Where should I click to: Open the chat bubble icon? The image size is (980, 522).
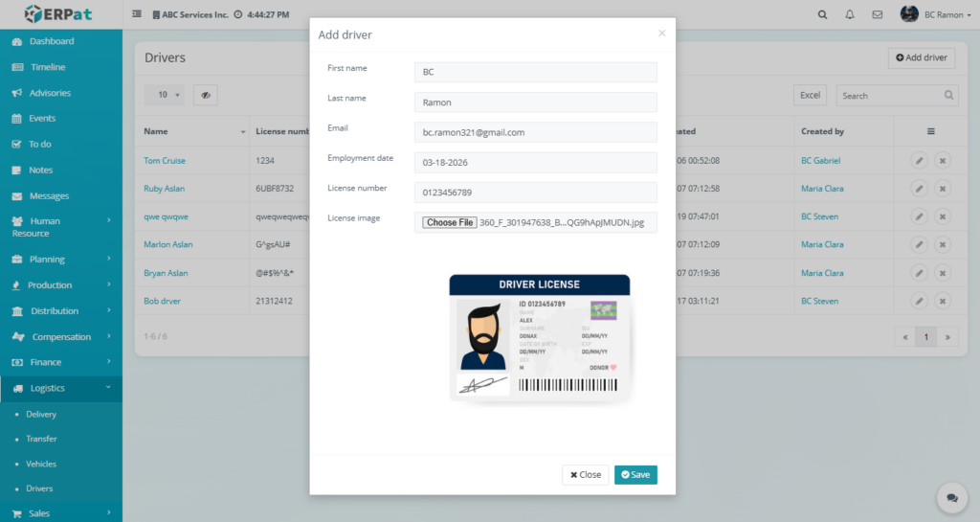point(952,498)
